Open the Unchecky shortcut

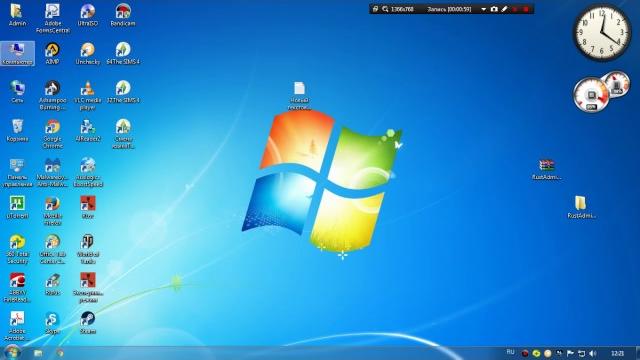[87, 53]
